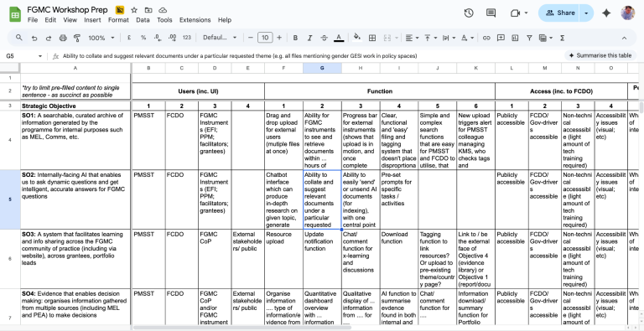Open the Gemini sparkle icon
This screenshot has width=644, height=331.
click(606, 13)
